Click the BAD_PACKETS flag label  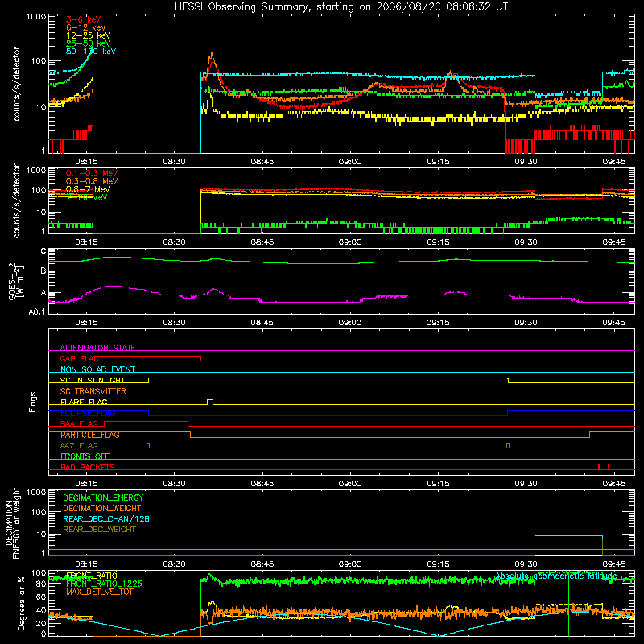[88, 467]
